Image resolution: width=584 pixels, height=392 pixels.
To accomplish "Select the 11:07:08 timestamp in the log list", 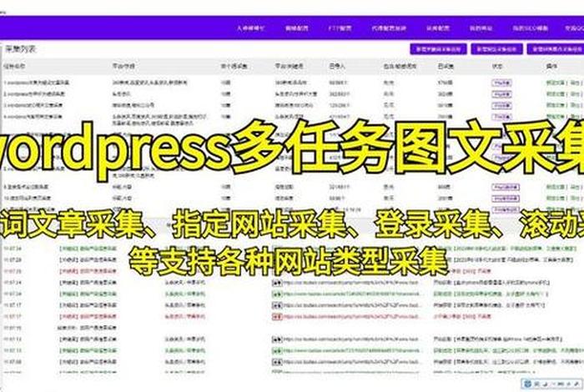I will click(x=13, y=362).
